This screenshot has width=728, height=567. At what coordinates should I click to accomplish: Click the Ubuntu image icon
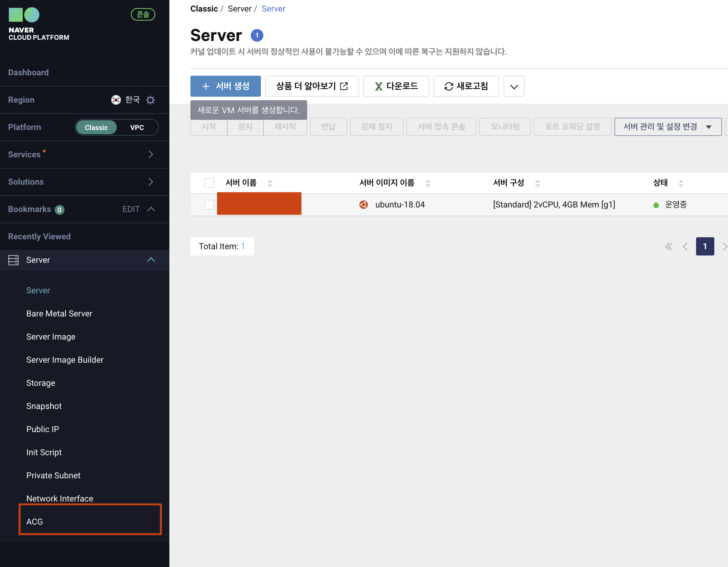coord(364,205)
